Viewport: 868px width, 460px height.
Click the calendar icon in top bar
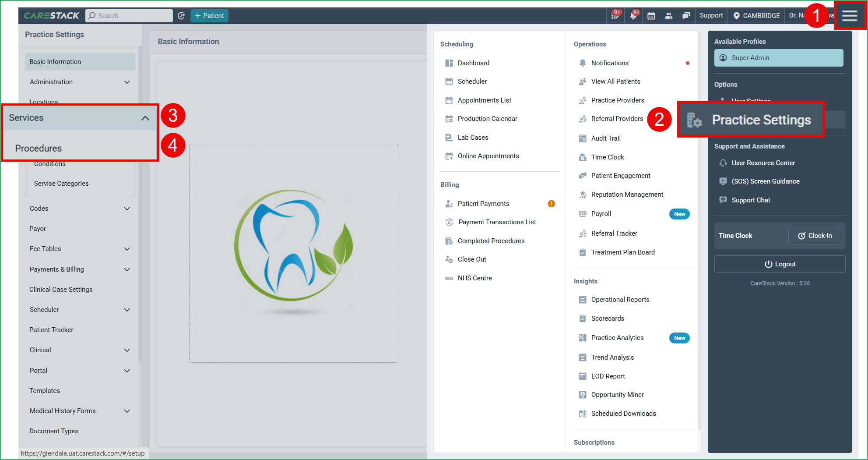[651, 16]
